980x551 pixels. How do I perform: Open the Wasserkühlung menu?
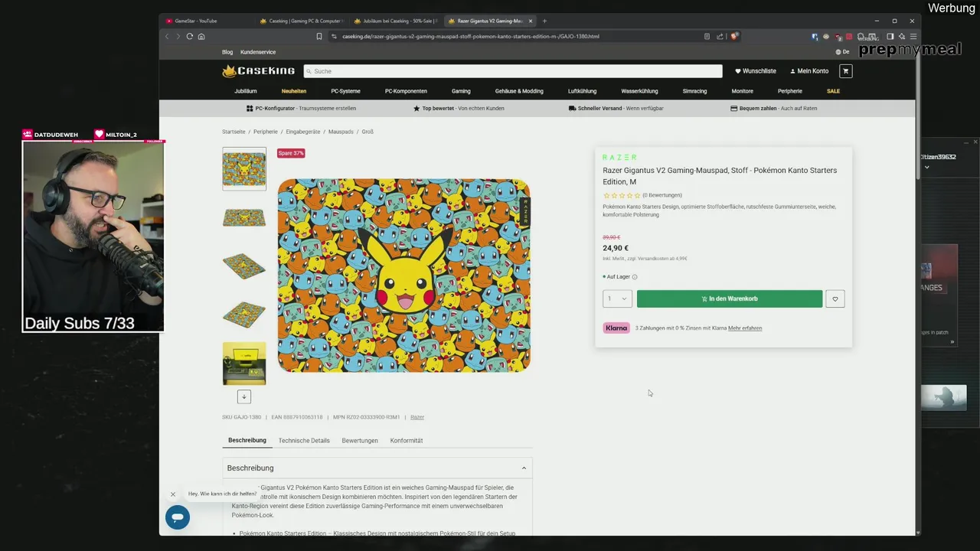639,91
